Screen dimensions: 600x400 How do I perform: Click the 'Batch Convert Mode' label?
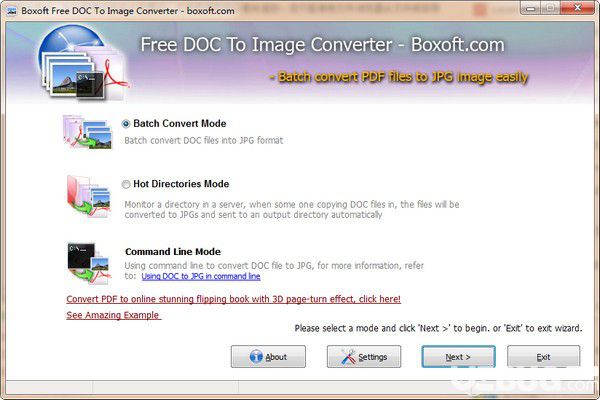click(x=179, y=123)
